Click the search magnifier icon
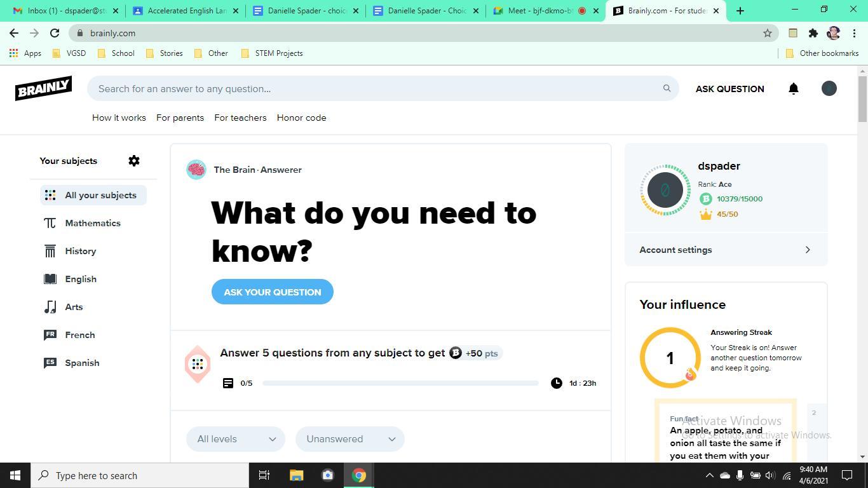The height and width of the screenshot is (488, 868). pyautogui.click(x=667, y=88)
